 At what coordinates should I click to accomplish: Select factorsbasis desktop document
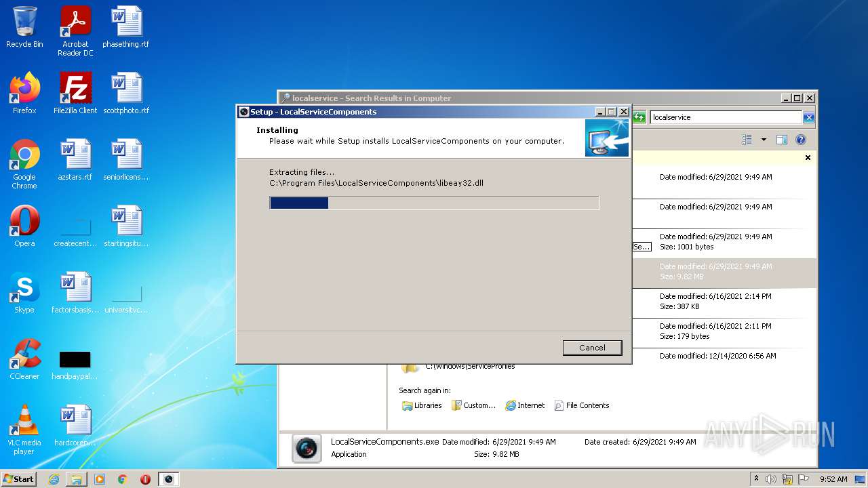click(75, 293)
